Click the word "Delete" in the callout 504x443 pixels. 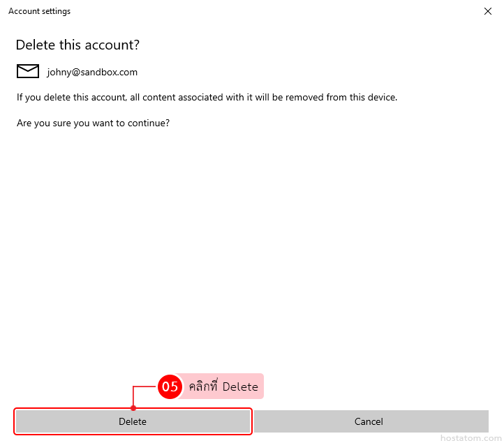tap(240, 386)
